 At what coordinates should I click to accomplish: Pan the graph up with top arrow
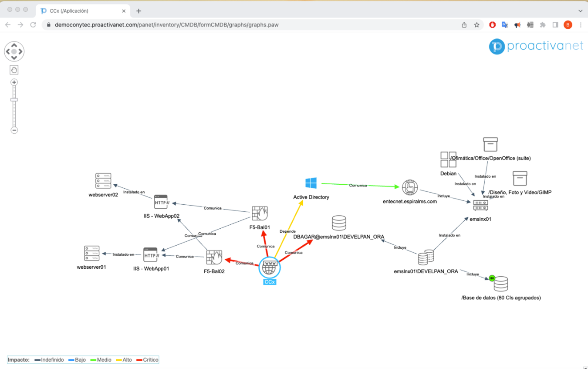pos(14,45)
